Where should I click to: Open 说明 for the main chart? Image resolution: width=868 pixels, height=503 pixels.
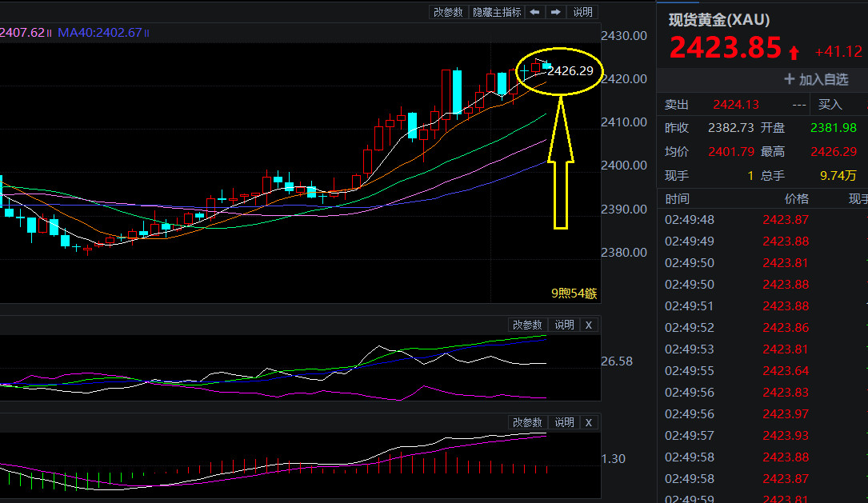pos(583,12)
